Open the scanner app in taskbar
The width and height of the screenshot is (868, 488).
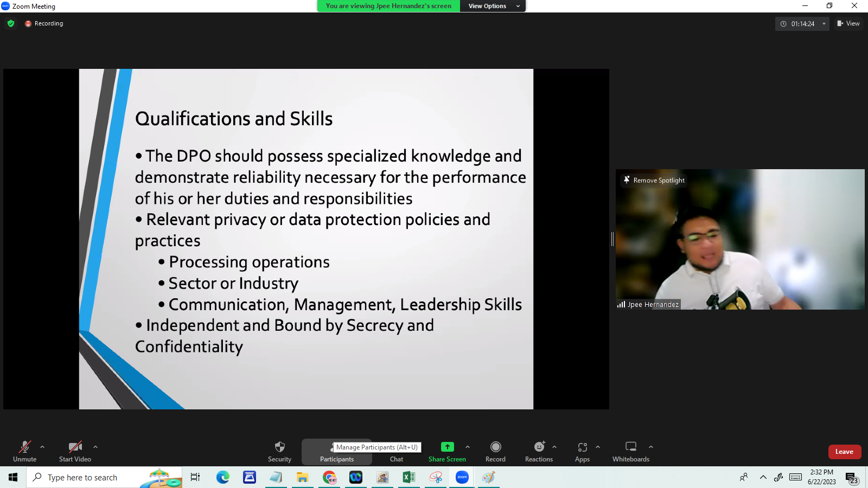250,477
